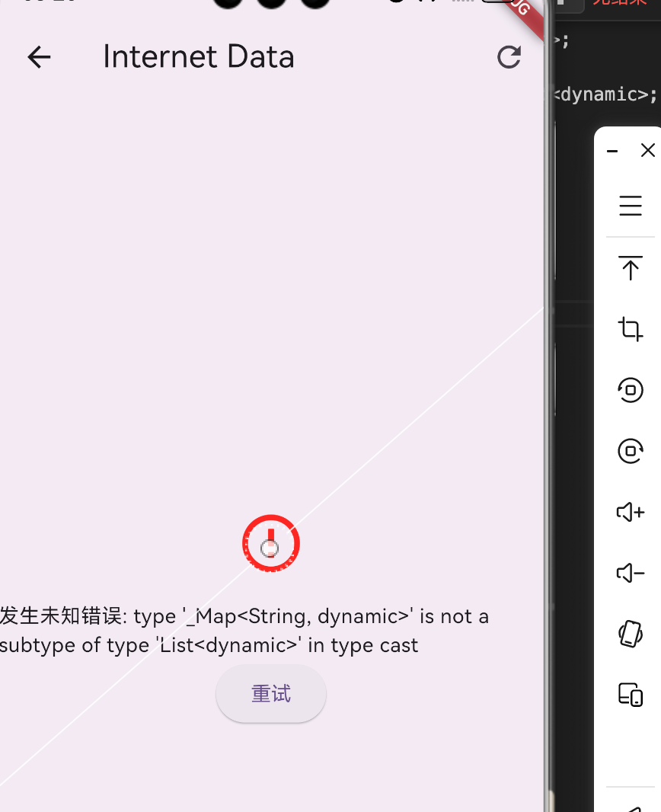Open the emulator hamburger menu
Viewport: 661px width, 812px height.
(x=630, y=206)
